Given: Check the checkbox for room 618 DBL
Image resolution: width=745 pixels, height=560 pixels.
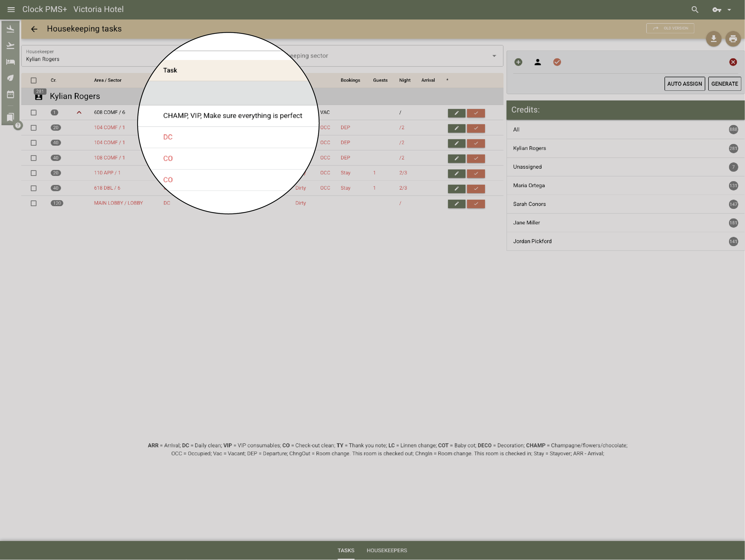Looking at the screenshot, I should point(33,188).
